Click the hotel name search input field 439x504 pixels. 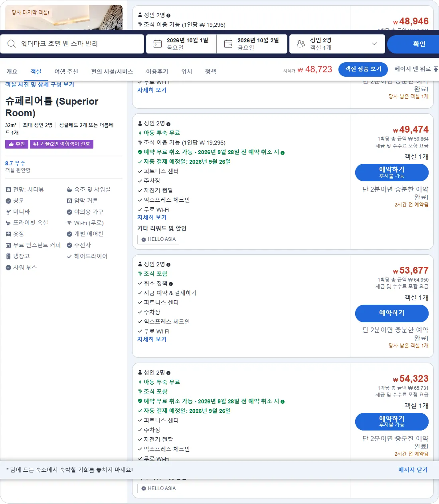72,44
